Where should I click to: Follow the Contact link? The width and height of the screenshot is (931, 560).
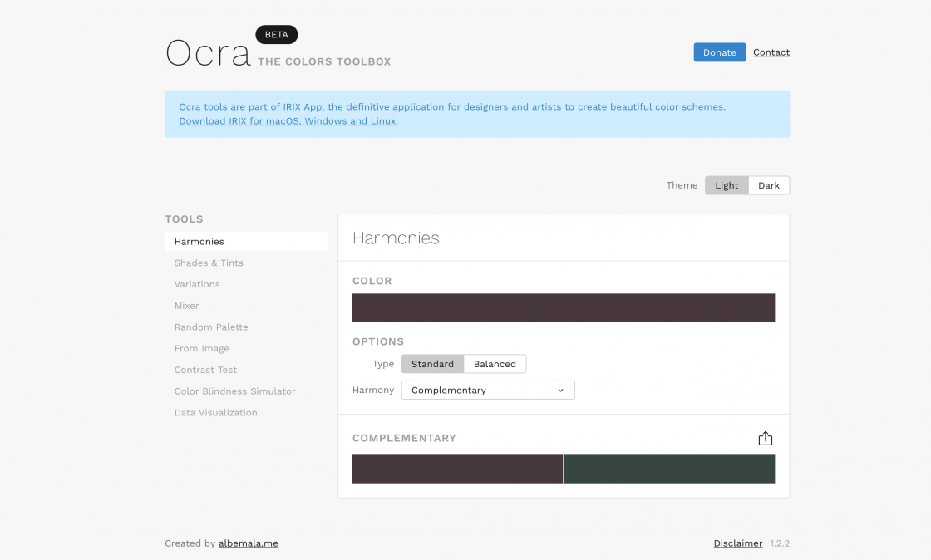[x=771, y=52]
